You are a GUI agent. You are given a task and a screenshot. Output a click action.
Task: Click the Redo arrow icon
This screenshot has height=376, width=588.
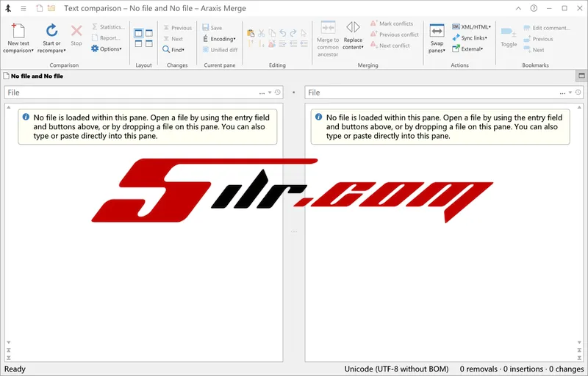point(293,33)
